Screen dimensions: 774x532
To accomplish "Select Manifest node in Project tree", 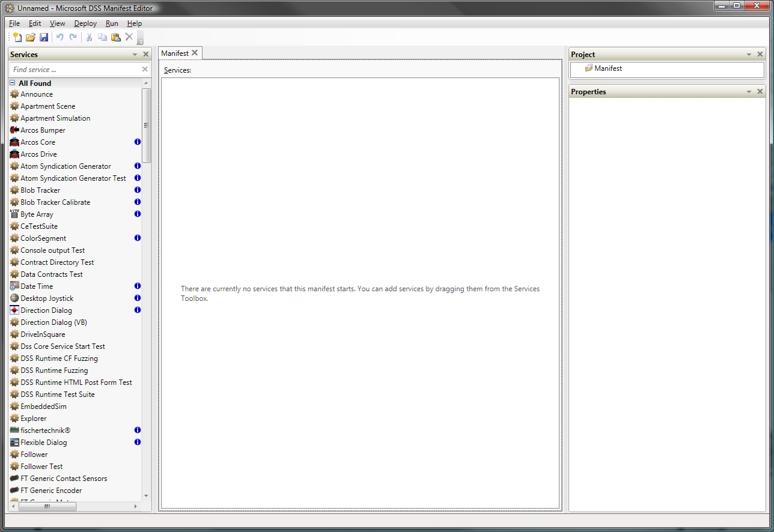I will [x=608, y=68].
